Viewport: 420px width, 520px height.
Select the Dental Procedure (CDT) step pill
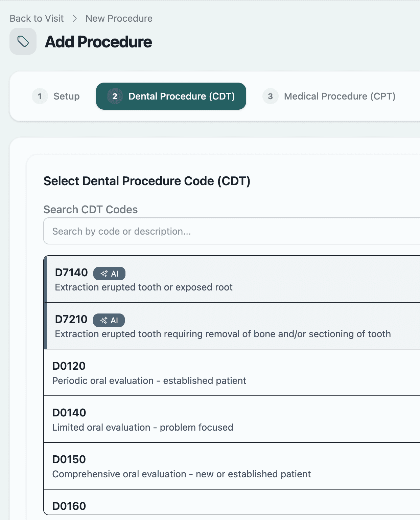(171, 96)
